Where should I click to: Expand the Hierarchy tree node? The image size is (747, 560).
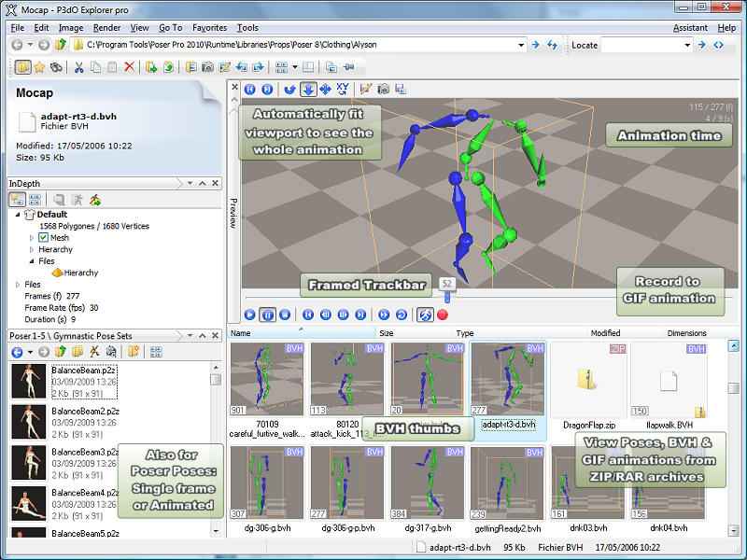(x=32, y=250)
